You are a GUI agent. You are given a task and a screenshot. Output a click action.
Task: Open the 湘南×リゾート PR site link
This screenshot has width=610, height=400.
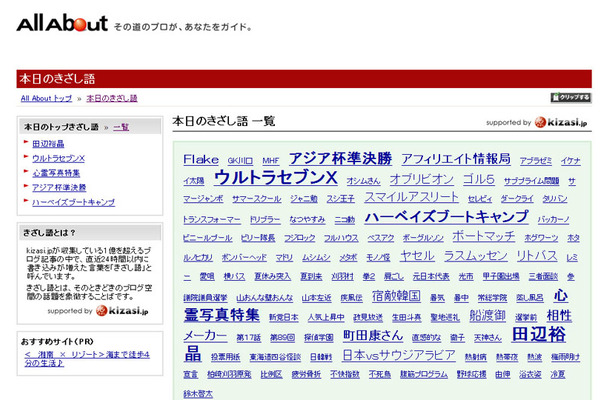point(87,359)
